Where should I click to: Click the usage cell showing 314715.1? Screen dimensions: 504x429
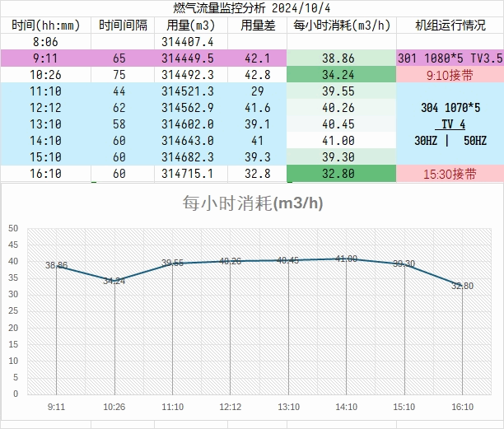pos(189,174)
